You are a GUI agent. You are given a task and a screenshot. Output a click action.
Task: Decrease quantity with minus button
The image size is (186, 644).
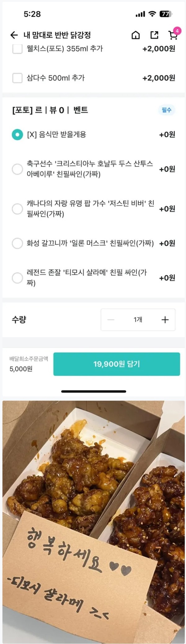111,320
